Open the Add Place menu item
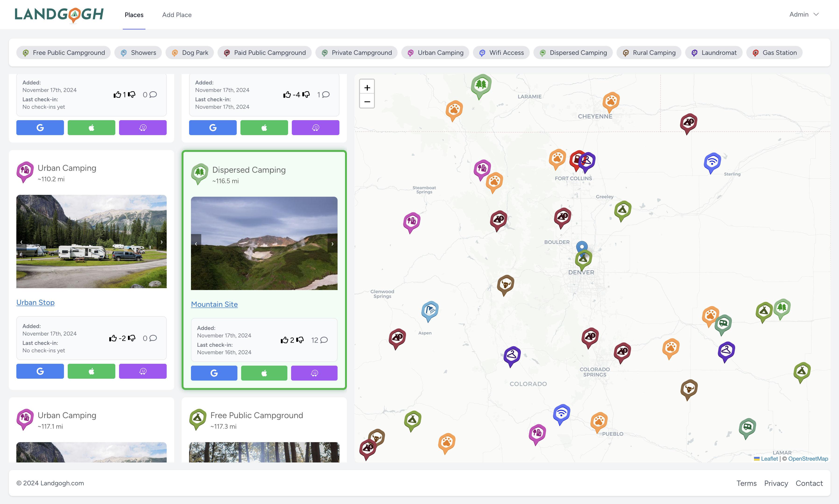 [177, 14]
